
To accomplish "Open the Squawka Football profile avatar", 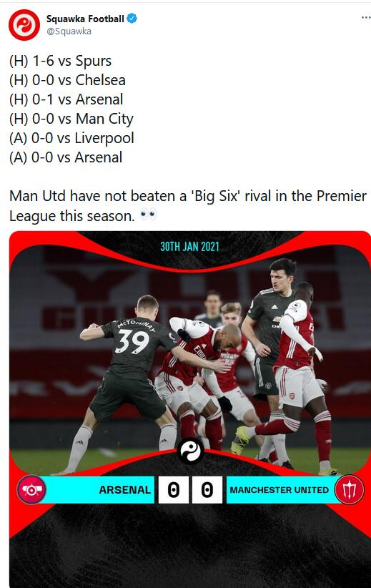I will tap(24, 25).
